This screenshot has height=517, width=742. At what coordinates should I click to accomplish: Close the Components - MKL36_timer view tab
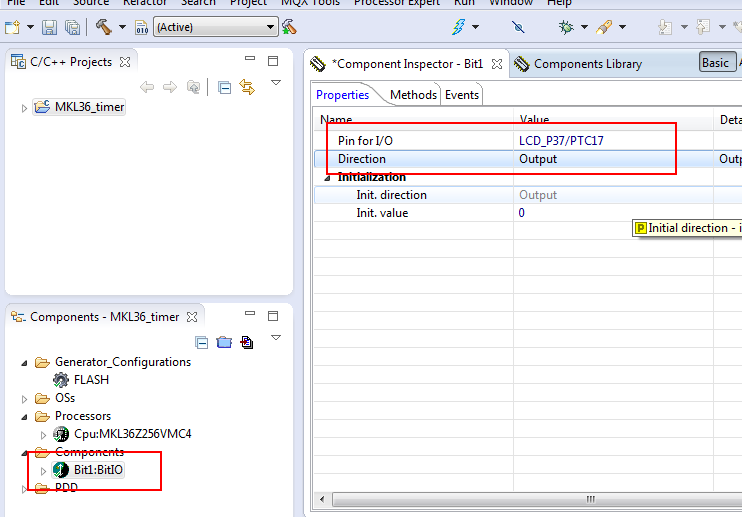192,317
